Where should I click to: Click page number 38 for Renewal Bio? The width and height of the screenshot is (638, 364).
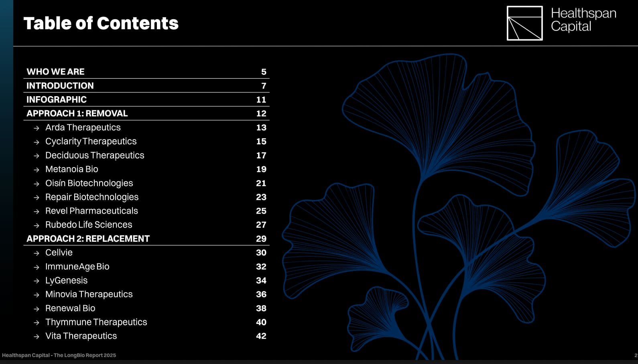(x=261, y=308)
